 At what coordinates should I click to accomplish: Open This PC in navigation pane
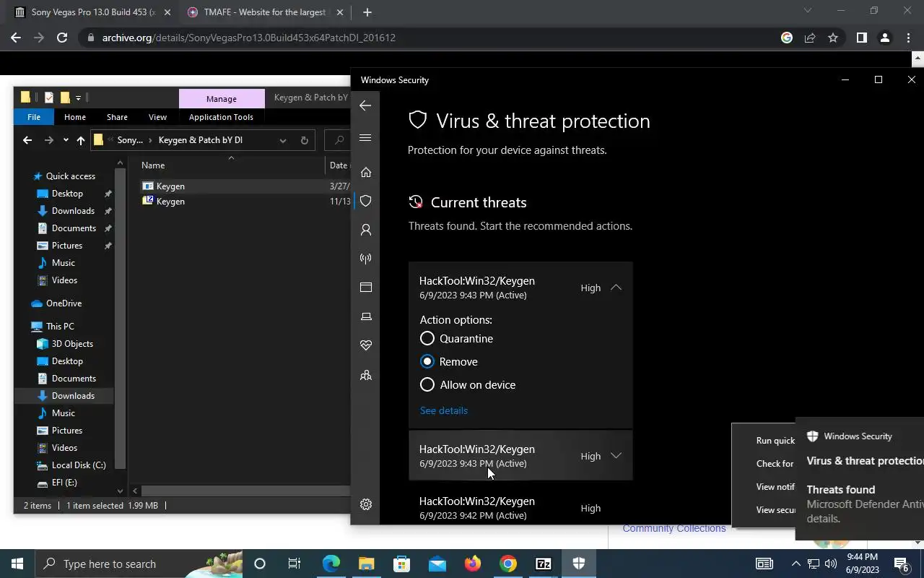(x=60, y=327)
